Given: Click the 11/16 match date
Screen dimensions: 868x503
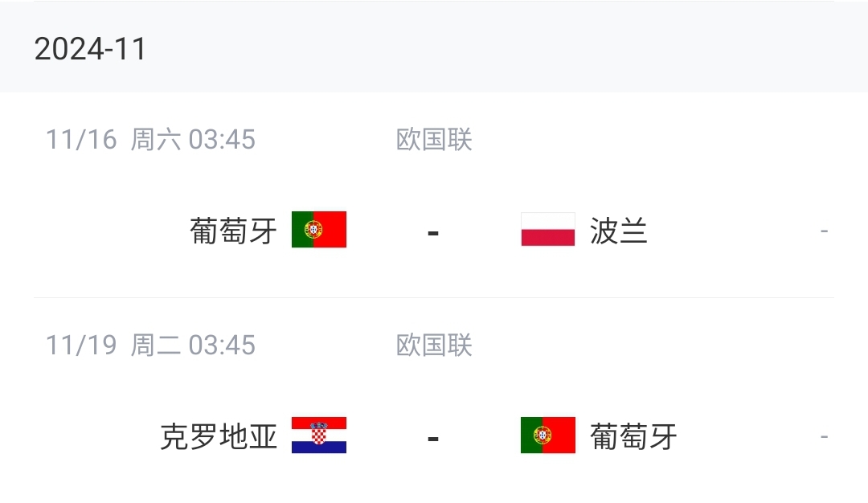Looking at the screenshot, I should [x=81, y=140].
